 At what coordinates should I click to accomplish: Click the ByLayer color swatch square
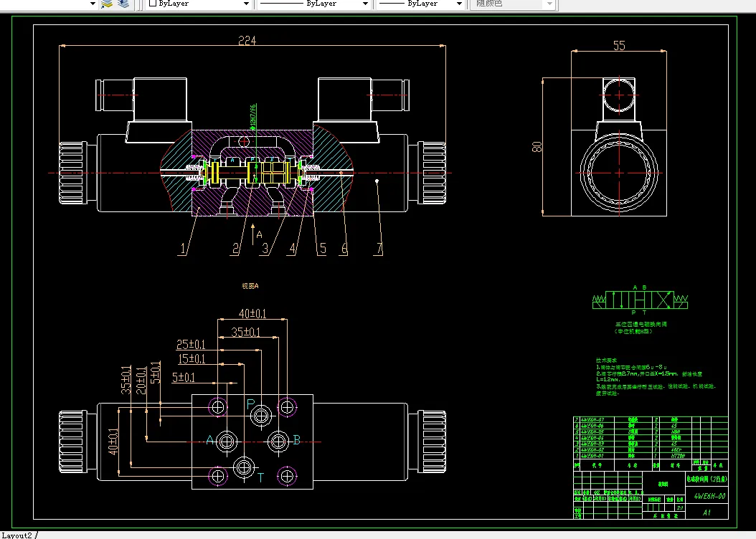click(153, 4)
